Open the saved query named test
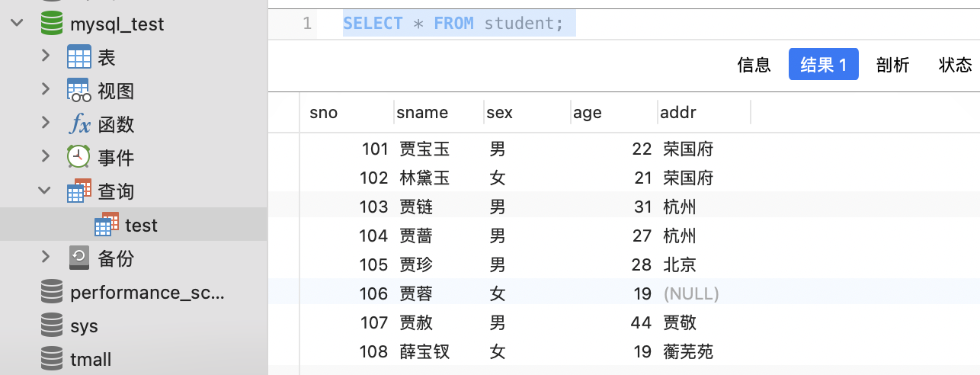980x375 pixels. pos(141,225)
